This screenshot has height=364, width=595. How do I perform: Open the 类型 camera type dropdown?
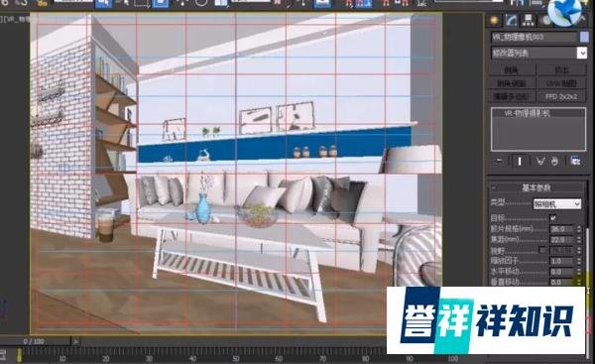point(556,204)
